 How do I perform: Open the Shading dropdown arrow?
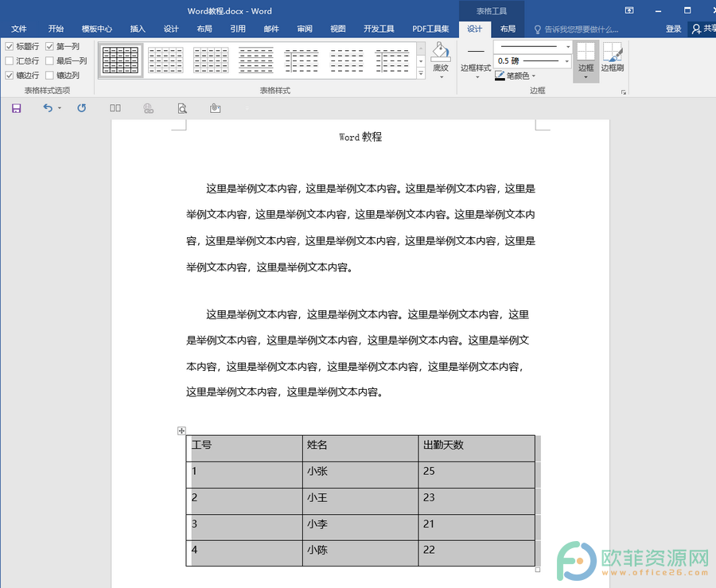tap(441, 77)
